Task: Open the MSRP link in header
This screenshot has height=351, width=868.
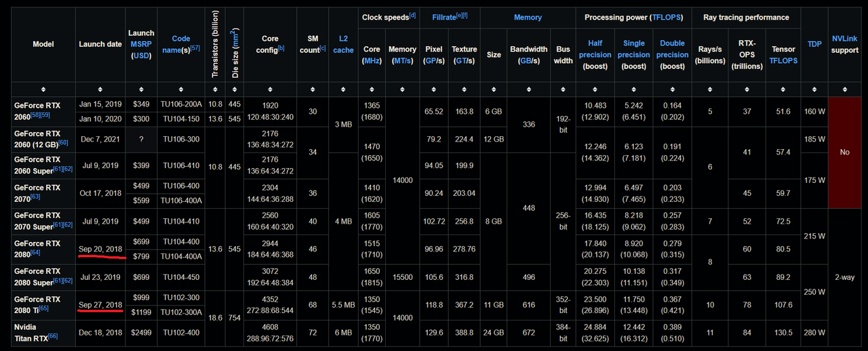Action: [x=141, y=44]
